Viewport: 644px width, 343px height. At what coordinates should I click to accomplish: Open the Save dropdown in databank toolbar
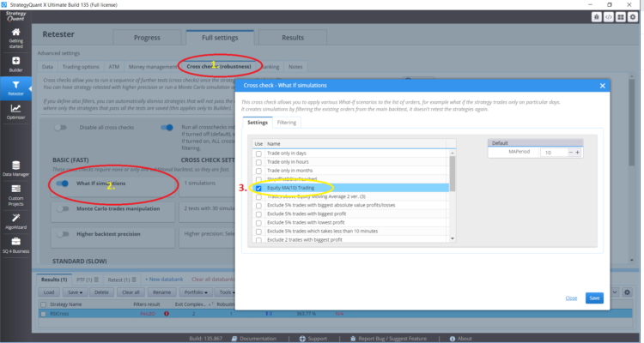[x=75, y=292]
